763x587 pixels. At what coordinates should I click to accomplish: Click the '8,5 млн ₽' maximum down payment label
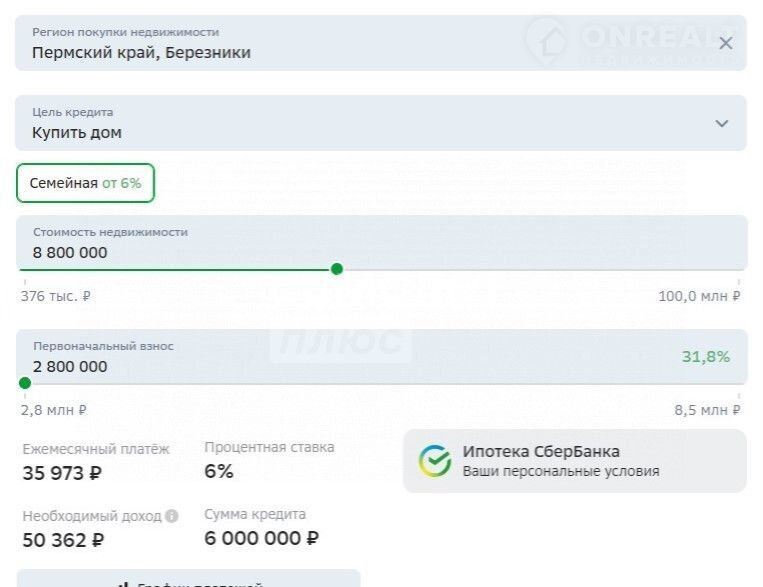pos(707,410)
